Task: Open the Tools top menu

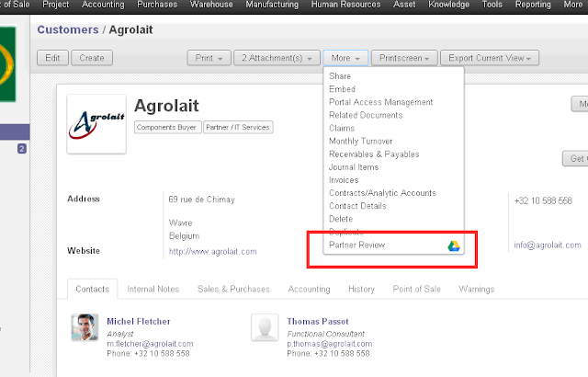Action: point(492,5)
